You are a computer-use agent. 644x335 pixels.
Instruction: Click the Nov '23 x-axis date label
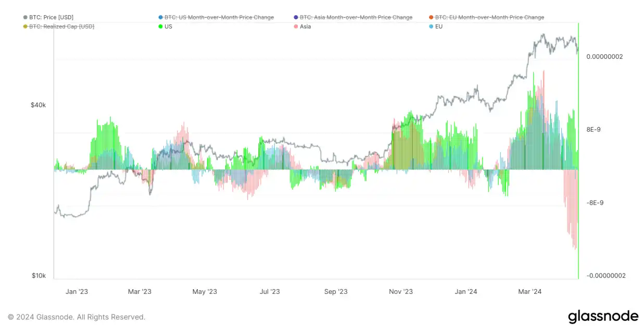pos(401,292)
